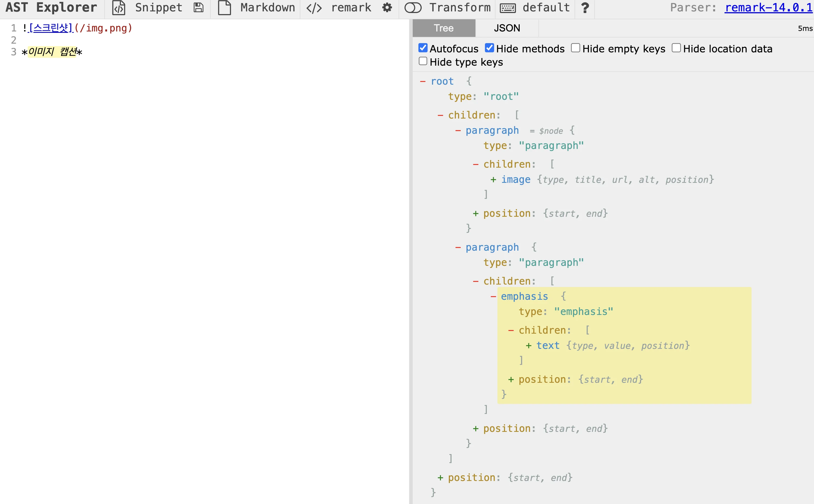Click the Markdown document page icon
This screenshot has width=814, height=504.
(225, 8)
